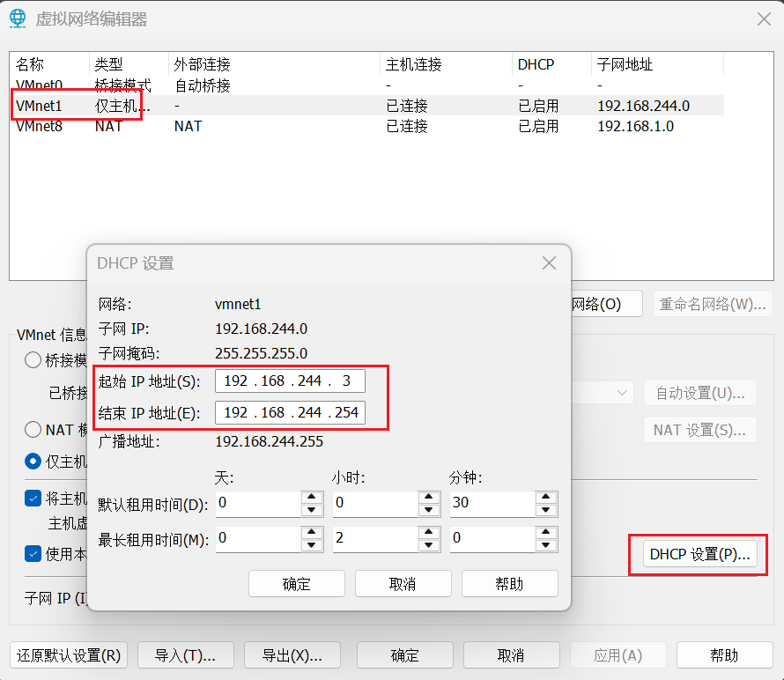Close the 虚拟网络编辑器 window
Screen dimensions: 784x680
click(761, 18)
